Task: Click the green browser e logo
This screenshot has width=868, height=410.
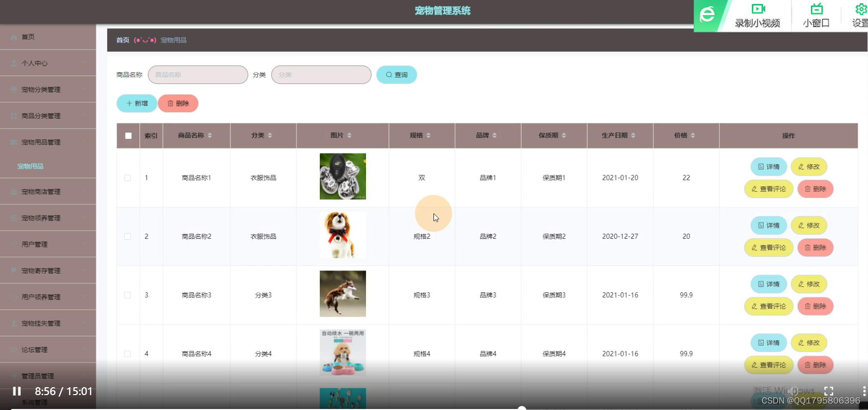Action: (x=707, y=14)
